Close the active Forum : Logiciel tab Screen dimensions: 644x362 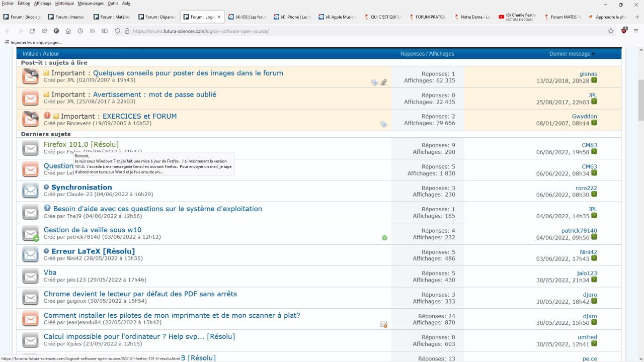(x=219, y=17)
